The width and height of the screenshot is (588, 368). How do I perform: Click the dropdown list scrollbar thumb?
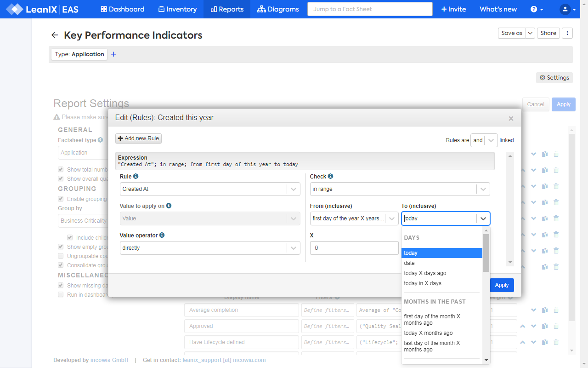(486, 253)
